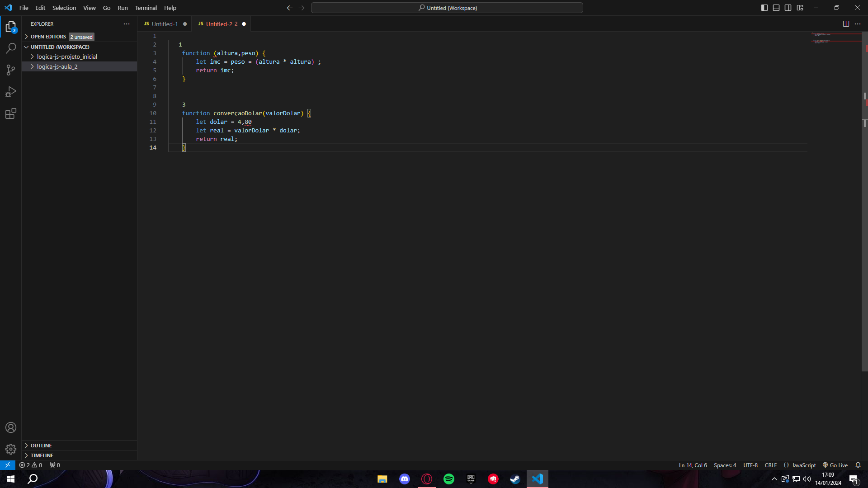Open the system volume control
Image resolution: width=868 pixels, height=488 pixels.
click(x=807, y=479)
